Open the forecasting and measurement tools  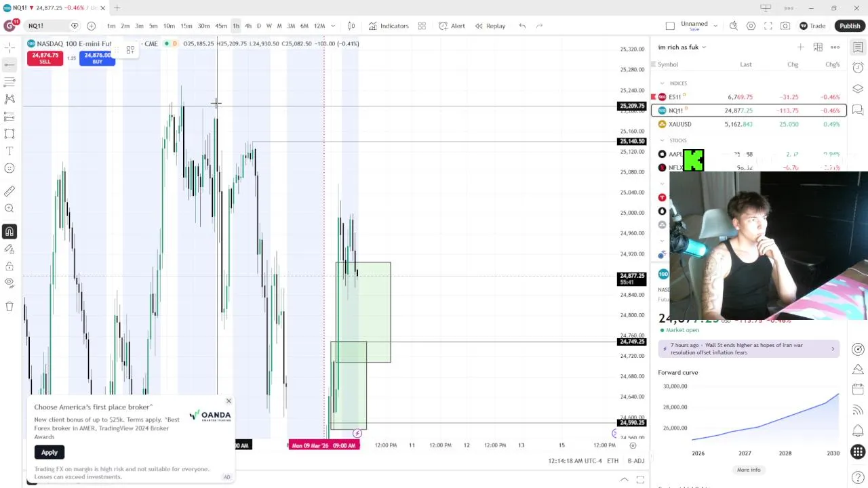tap(9, 117)
